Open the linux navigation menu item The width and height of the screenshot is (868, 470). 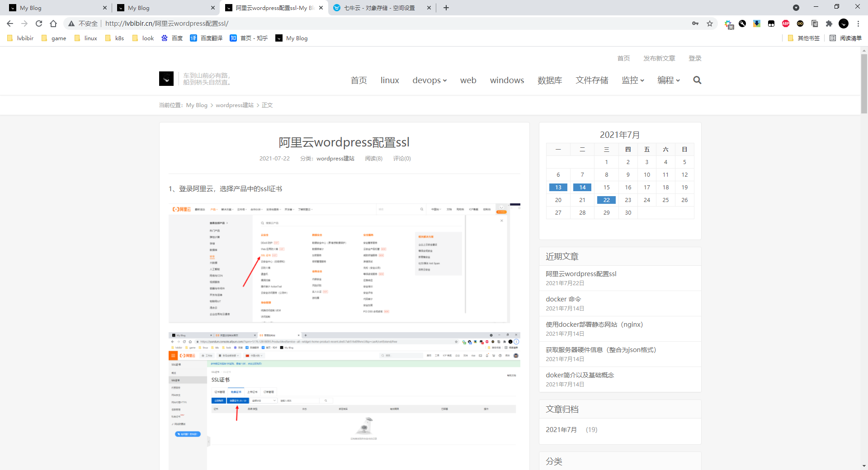coord(390,80)
